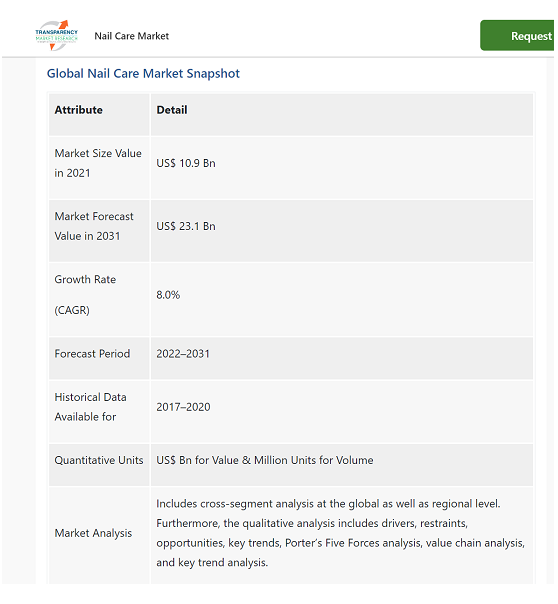The height and width of the screenshot is (604, 558).
Task: Click the US$ Bn for Value & Million Units text
Action: tap(265, 460)
